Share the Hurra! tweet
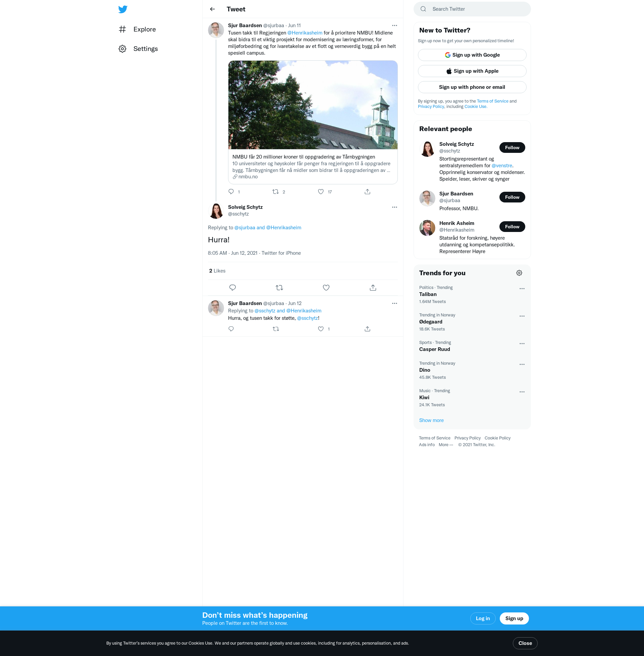Image resolution: width=644 pixels, height=656 pixels. [373, 288]
